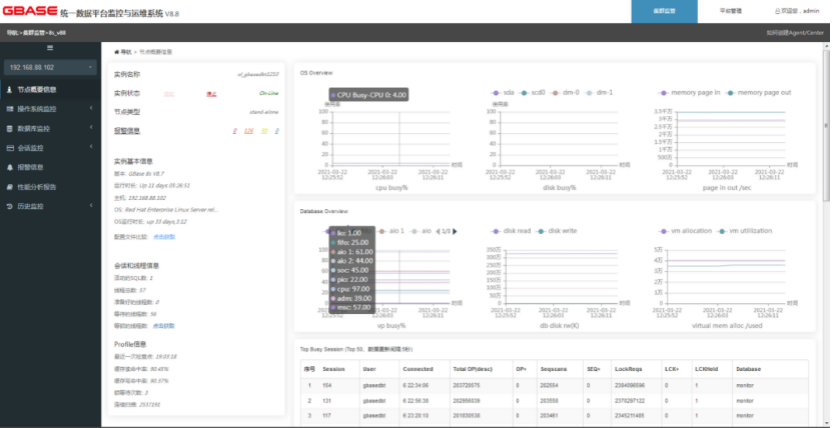
Task: Toggle the disk write legend series
Action: pyautogui.click(x=557, y=231)
